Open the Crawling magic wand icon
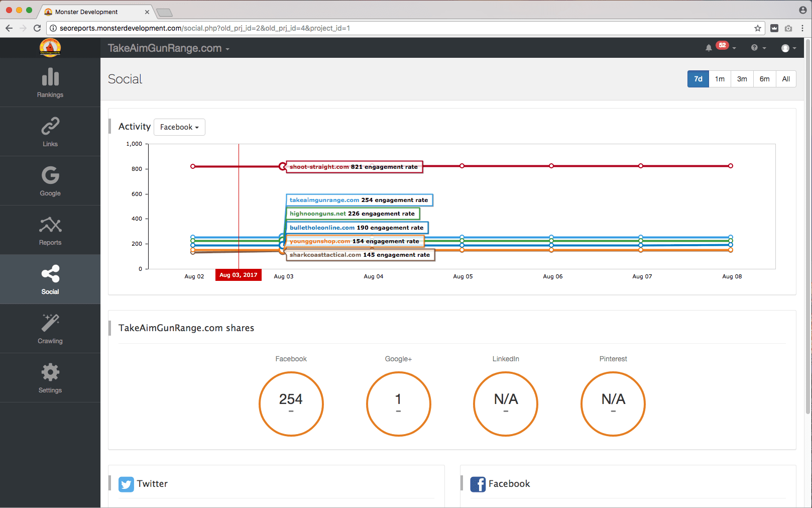The width and height of the screenshot is (812, 508). [50, 323]
